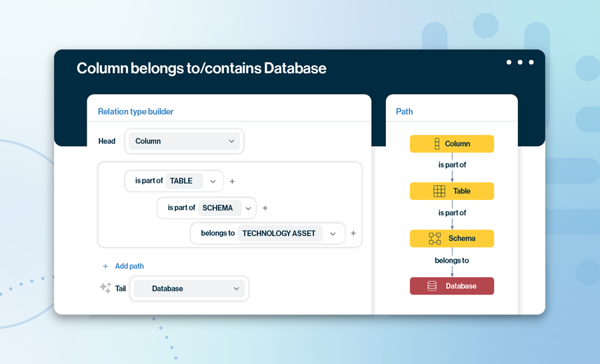The width and height of the screenshot is (600, 364).
Task: Click plus icon next to TABLE row
Action: tap(232, 181)
